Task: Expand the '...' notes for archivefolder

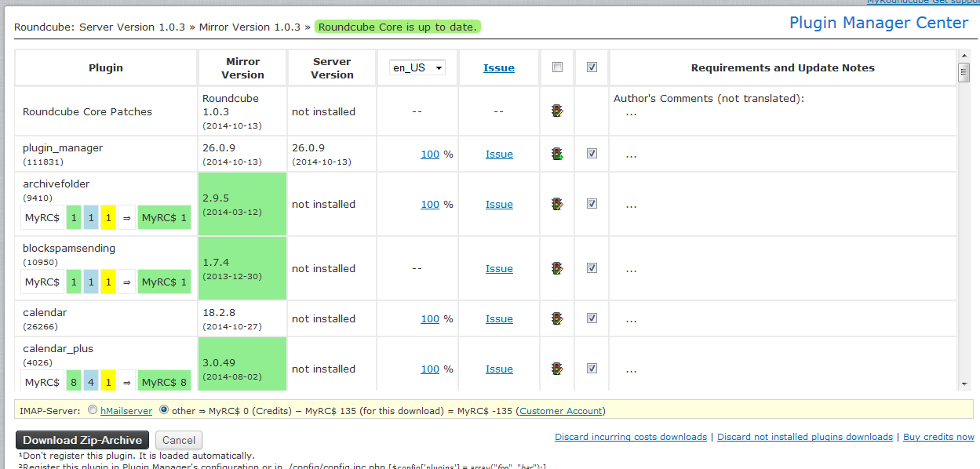Action: pyautogui.click(x=631, y=205)
